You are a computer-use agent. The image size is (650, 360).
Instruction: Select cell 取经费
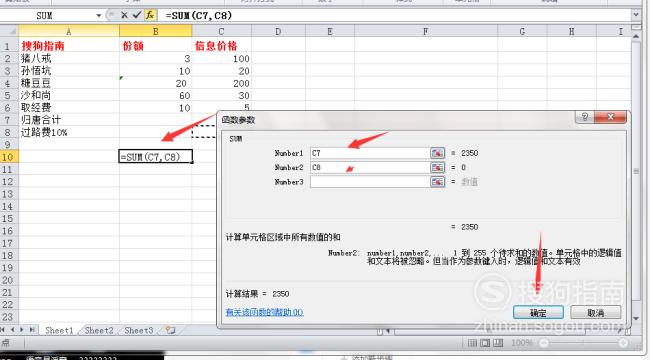69,108
